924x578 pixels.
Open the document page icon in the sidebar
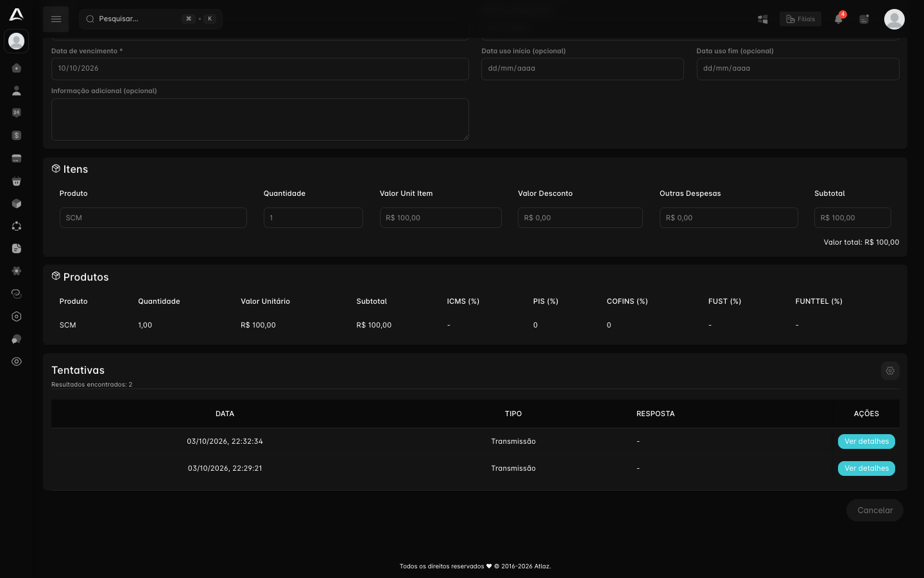[x=17, y=249]
